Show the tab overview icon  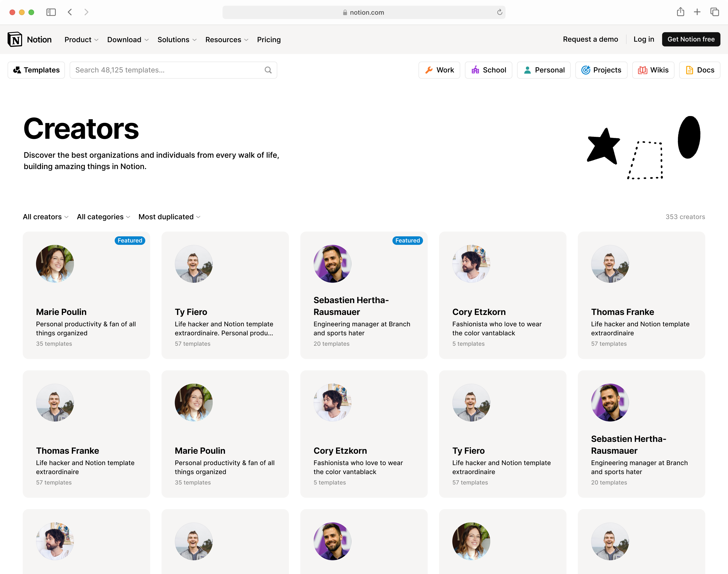tap(714, 12)
